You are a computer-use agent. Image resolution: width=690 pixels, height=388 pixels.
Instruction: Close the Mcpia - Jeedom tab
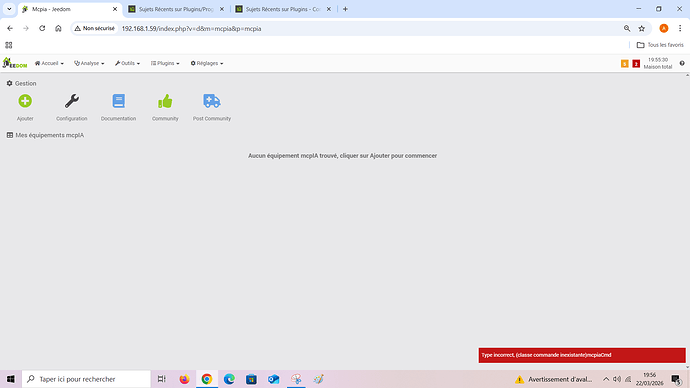[x=115, y=9]
